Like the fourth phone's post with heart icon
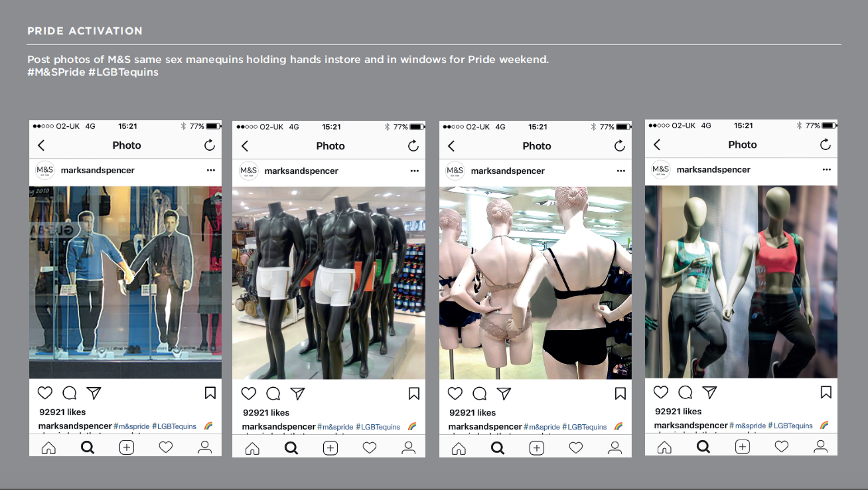The width and height of the screenshot is (868, 490). tap(660, 392)
